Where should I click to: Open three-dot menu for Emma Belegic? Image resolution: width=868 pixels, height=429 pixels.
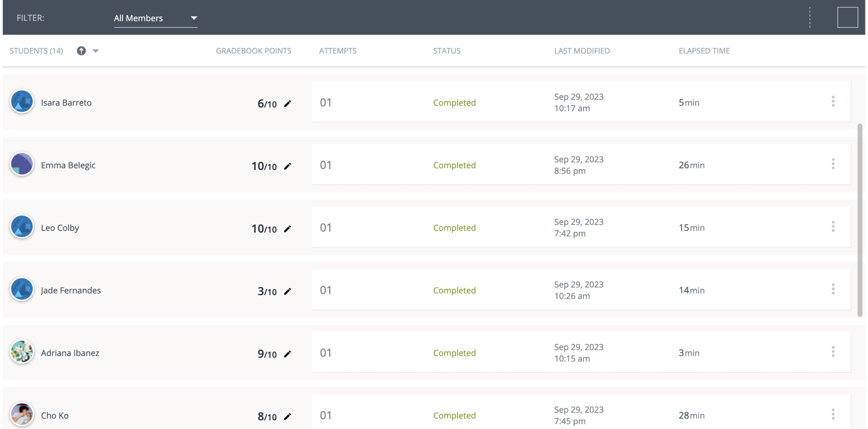click(833, 164)
